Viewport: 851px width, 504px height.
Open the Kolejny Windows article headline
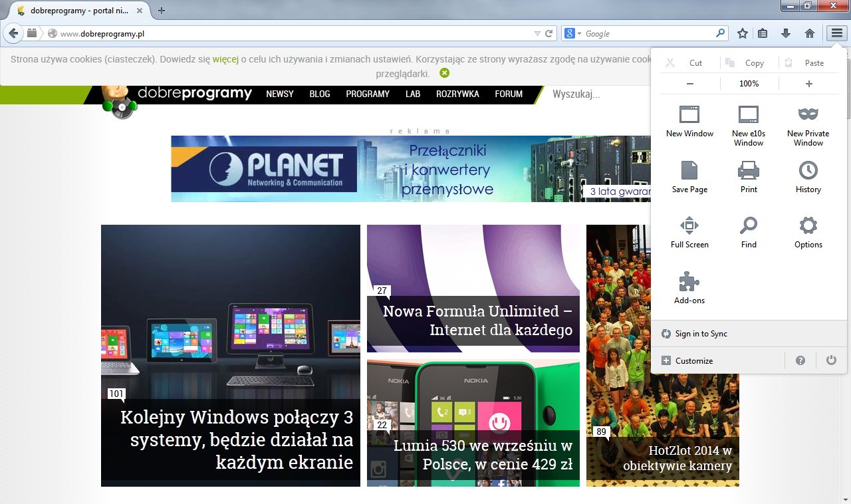[x=237, y=440]
